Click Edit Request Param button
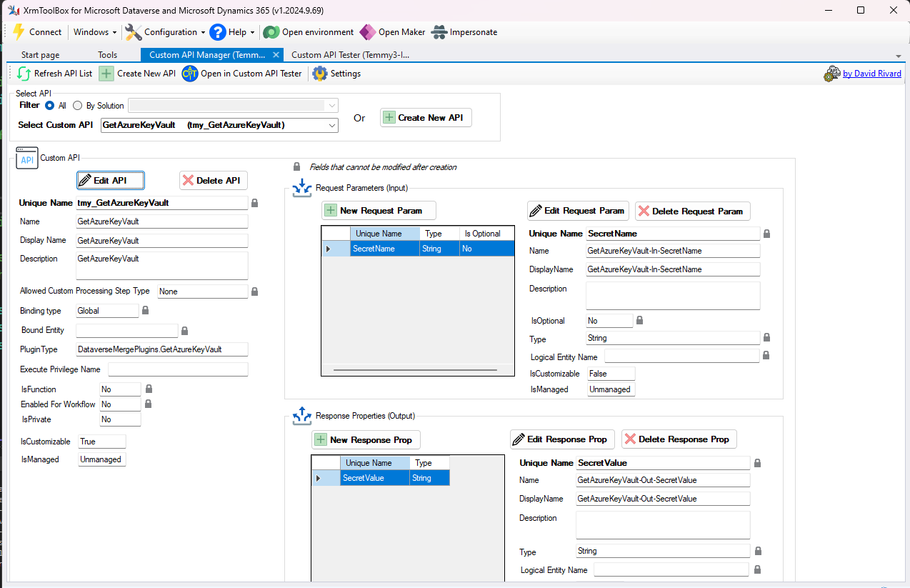This screenshot has height=588, width=910. coord(578,211)
